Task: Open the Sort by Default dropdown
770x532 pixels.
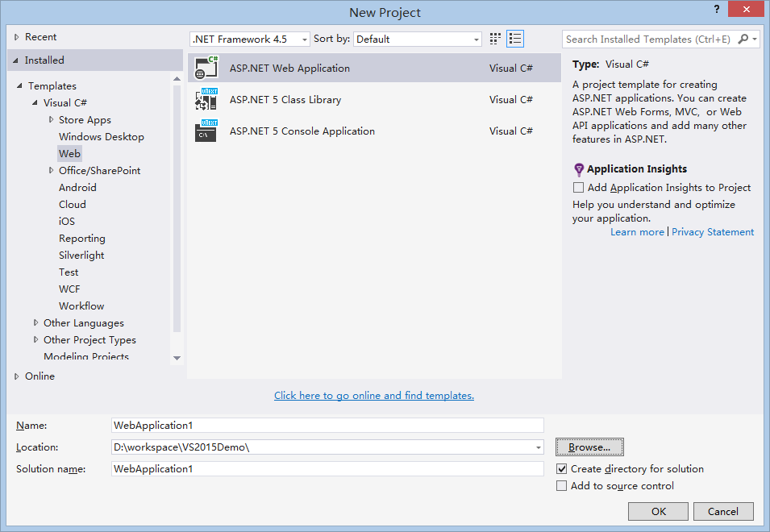Action: pyautogui.click(x=418, y=39)
